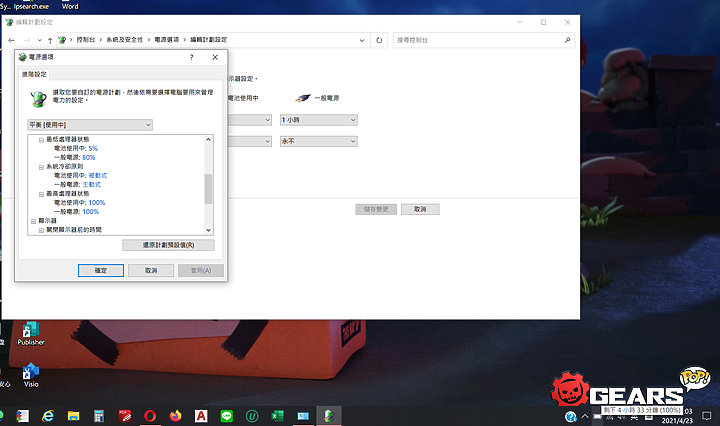Open the 1 小時 dropdown under 一般電源

click(319, 120)
